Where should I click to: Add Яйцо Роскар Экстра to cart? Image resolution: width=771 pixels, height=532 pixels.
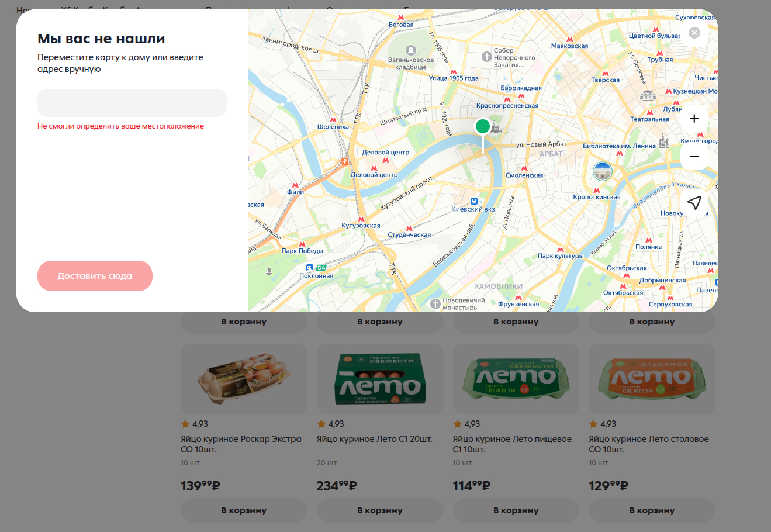click(x=244, y=510)
